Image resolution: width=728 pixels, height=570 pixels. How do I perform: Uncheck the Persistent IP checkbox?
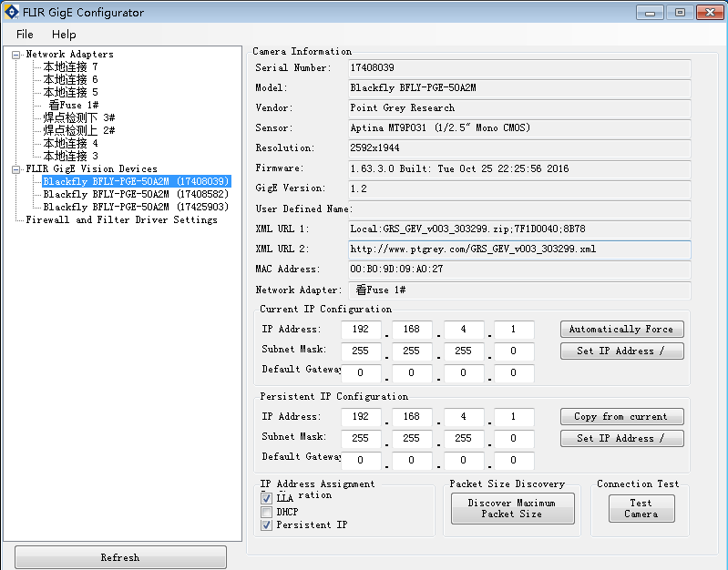pos(266,525)
